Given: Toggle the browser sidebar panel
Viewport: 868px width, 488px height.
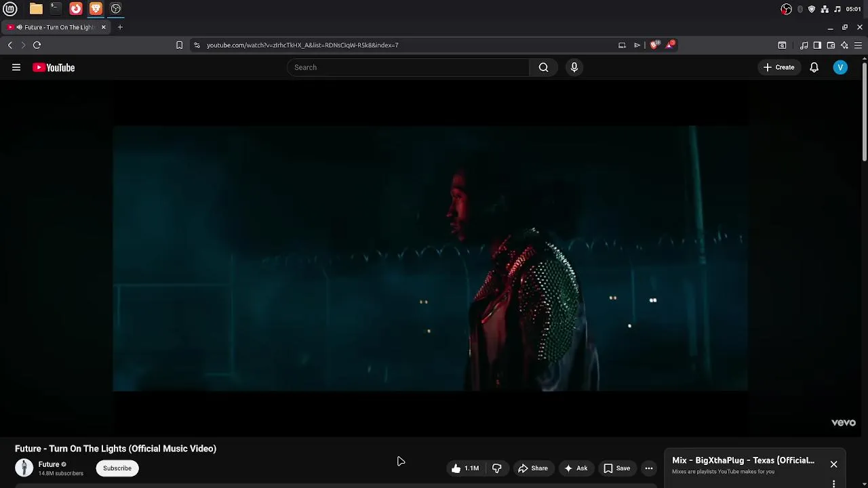Looking at the screenshot, I should [x=817, y=45].
